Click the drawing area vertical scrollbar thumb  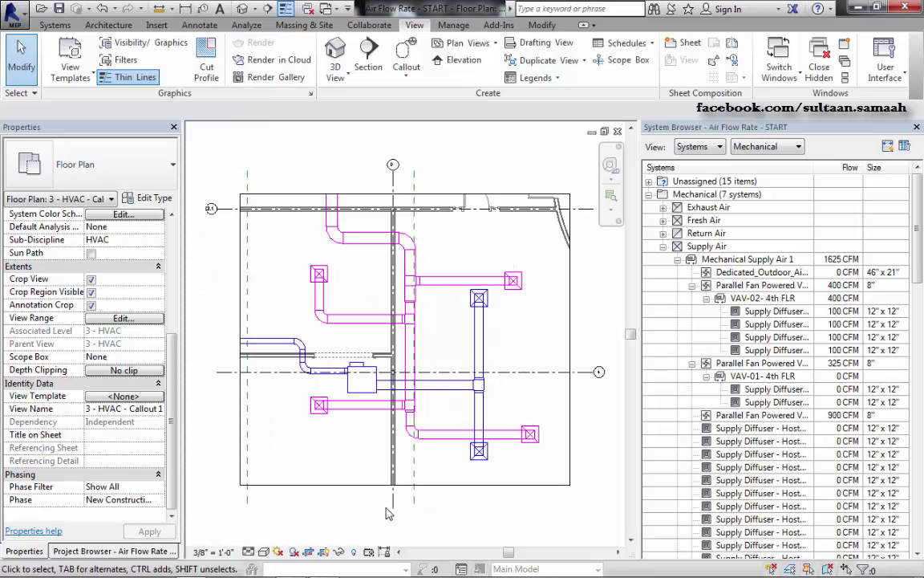(x=630, y=334)
